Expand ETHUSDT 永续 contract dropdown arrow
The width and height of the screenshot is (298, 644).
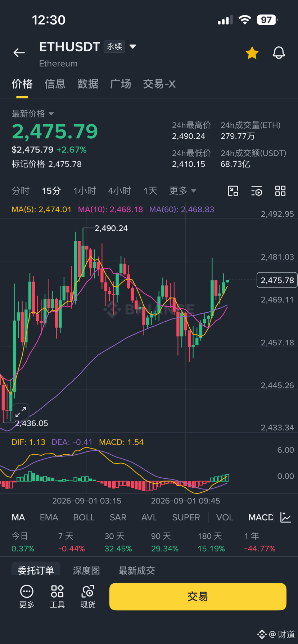pos(133,46)
